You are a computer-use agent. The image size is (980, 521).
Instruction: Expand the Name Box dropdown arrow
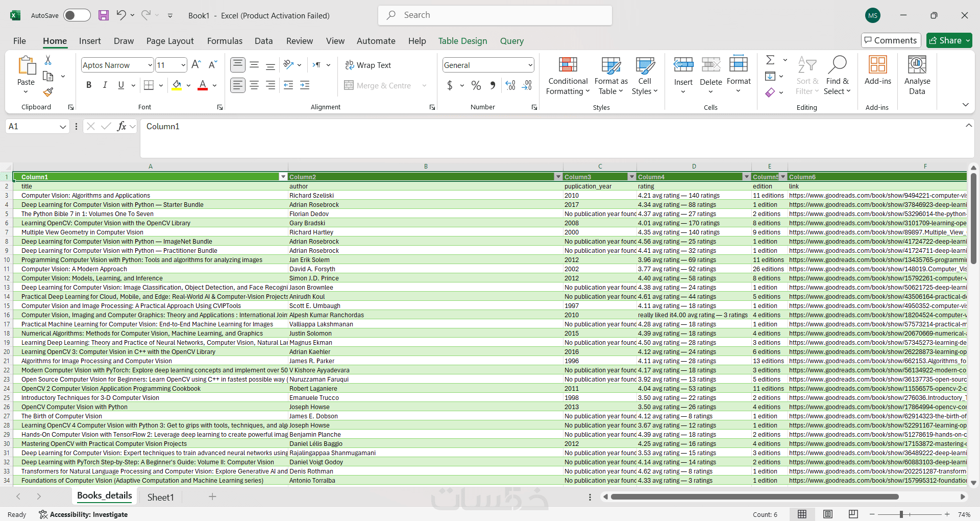tap(63, 127)
